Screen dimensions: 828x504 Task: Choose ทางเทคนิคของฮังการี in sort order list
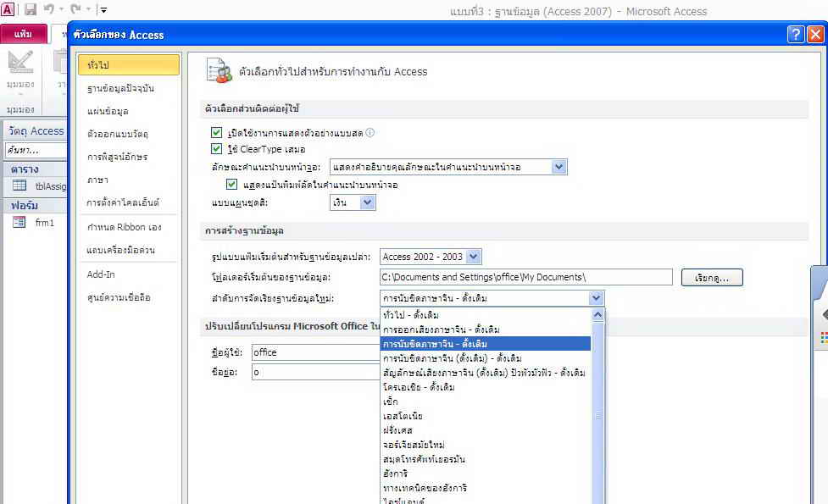(x=486, y=488)
